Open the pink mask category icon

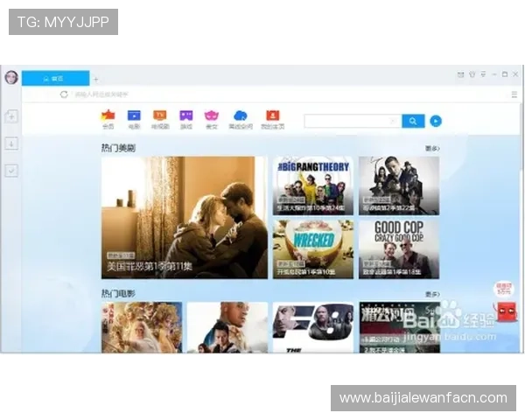[x=211, y=115]
